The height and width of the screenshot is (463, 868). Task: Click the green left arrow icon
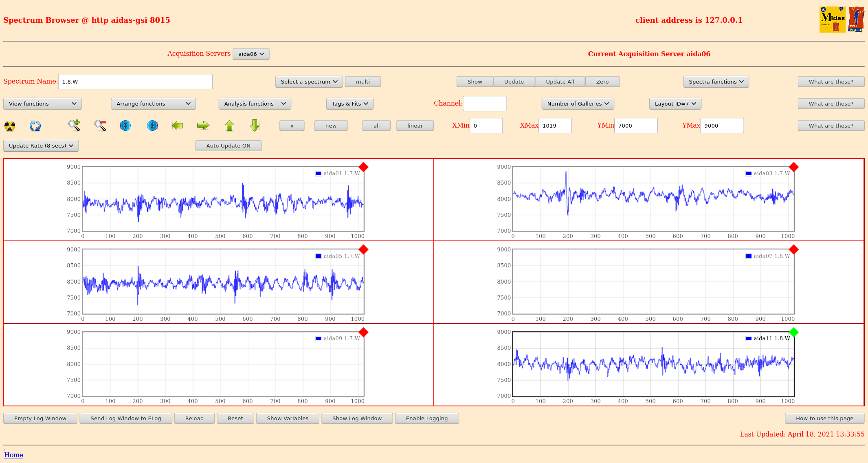click(178, 126)
